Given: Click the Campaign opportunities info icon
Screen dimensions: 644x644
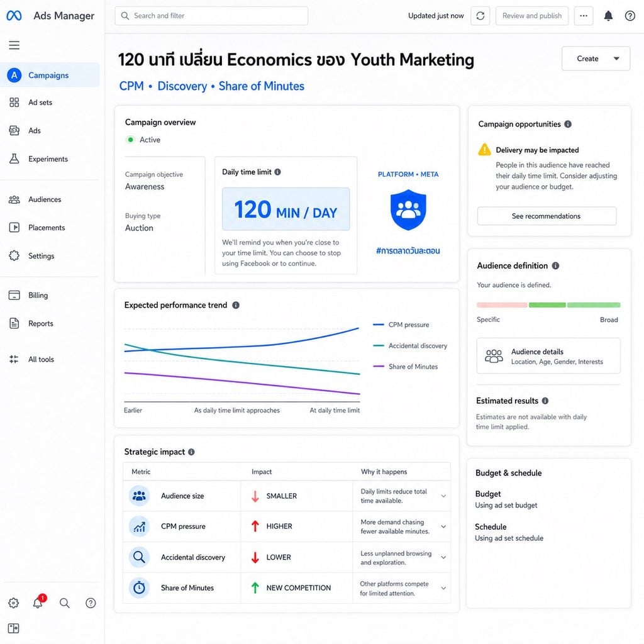Looking at the screenshot, I should pyautogui.click(x=568, y=124).
